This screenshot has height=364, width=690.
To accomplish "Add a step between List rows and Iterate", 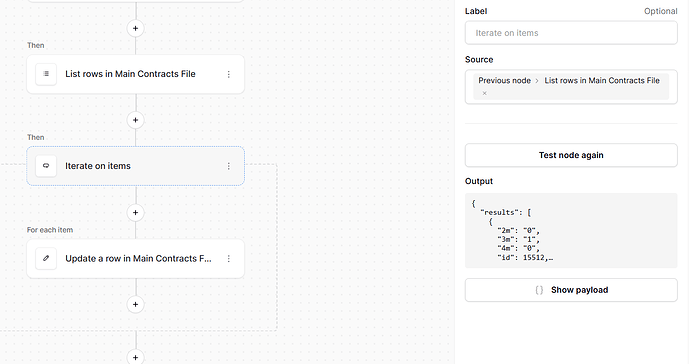I will pyautogui.click(x=136, y=120).
